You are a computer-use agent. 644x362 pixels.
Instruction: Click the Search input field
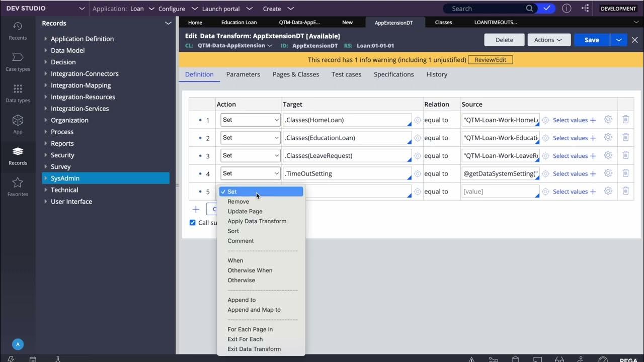click(486, 9)
